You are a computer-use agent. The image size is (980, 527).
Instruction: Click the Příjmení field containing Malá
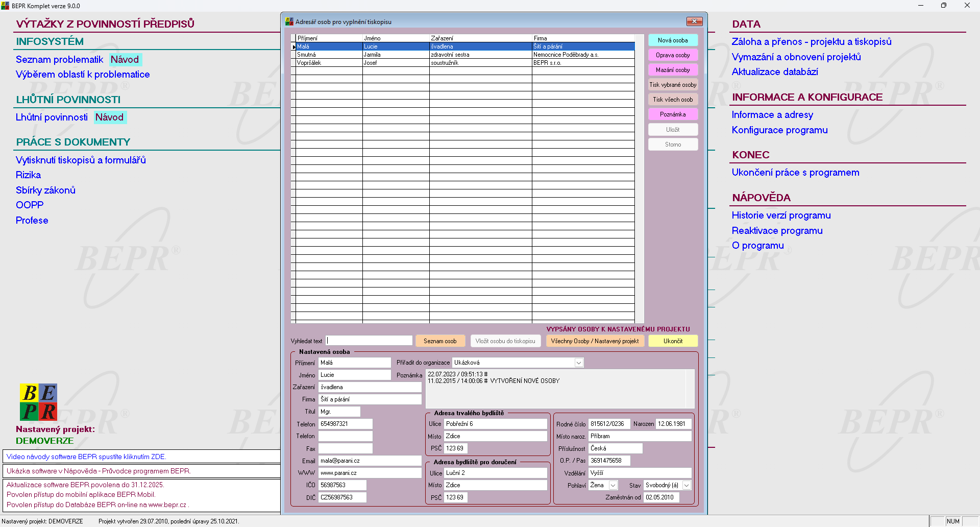tap(355, 363)
